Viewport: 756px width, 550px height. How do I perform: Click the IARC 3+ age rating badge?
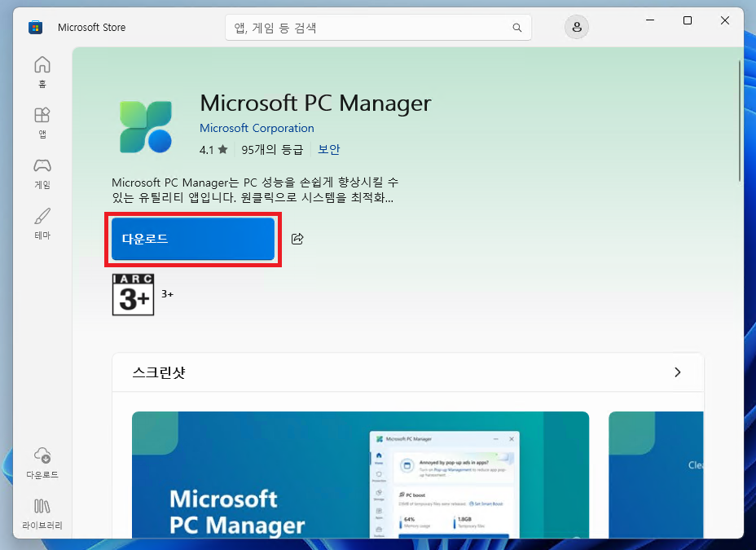pos(132,294)
